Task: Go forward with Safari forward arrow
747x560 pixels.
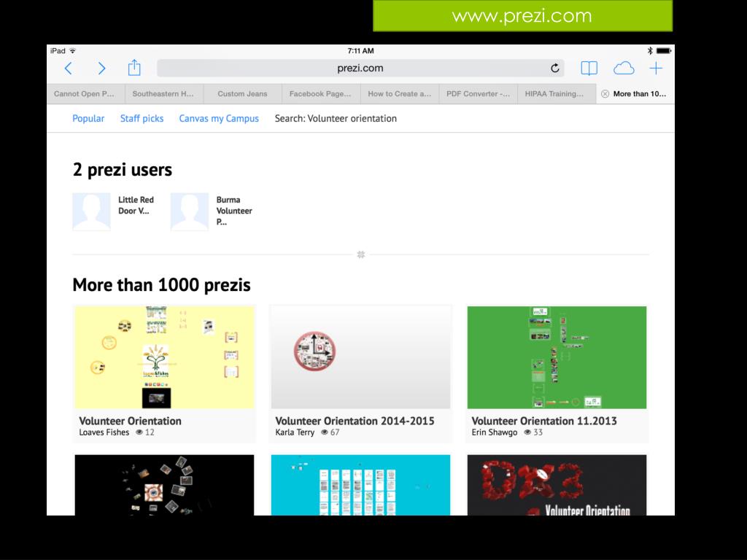Action: (x=101, y=69)
